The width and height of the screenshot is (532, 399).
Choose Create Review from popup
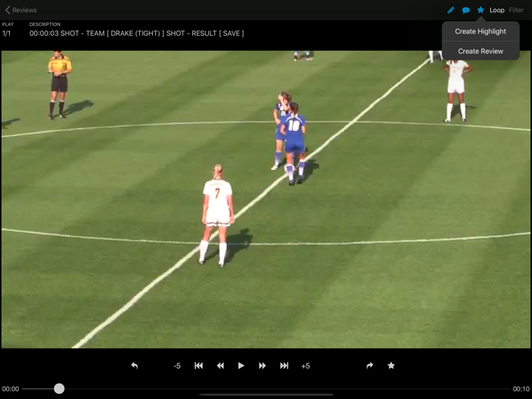pos(480,51)
